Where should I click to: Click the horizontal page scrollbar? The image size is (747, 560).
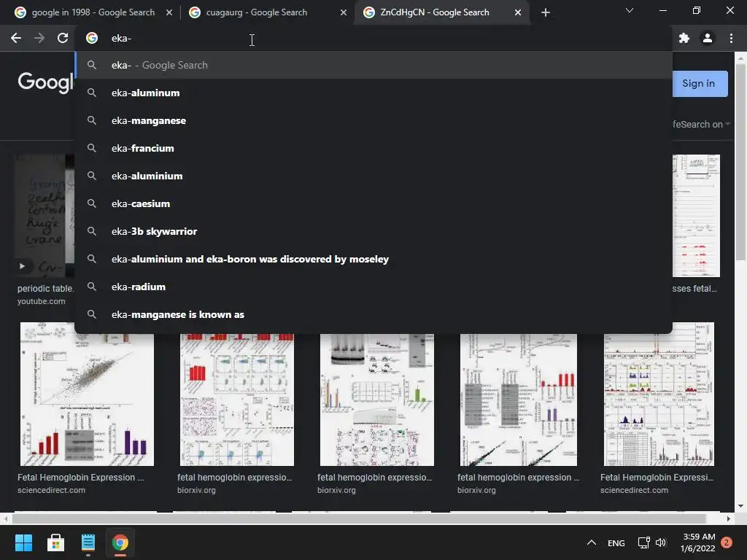click(360, 518)
